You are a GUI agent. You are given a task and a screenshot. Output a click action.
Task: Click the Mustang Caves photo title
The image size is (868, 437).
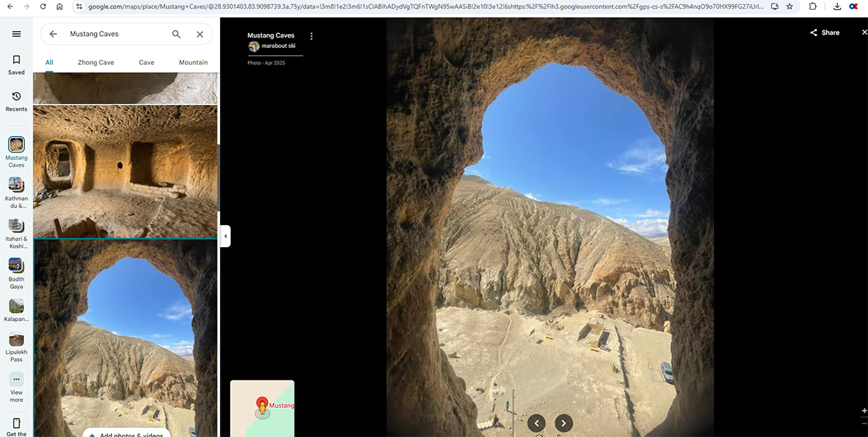click(271, 35)
